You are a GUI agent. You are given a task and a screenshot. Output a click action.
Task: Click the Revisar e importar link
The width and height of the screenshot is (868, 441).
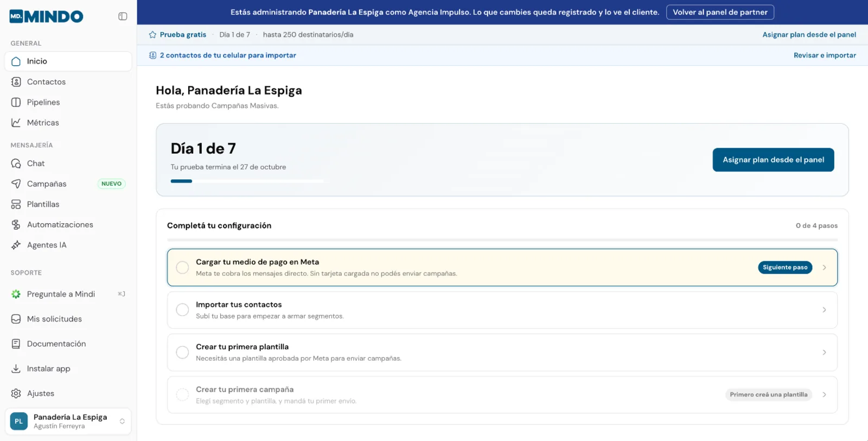(825, 55)
